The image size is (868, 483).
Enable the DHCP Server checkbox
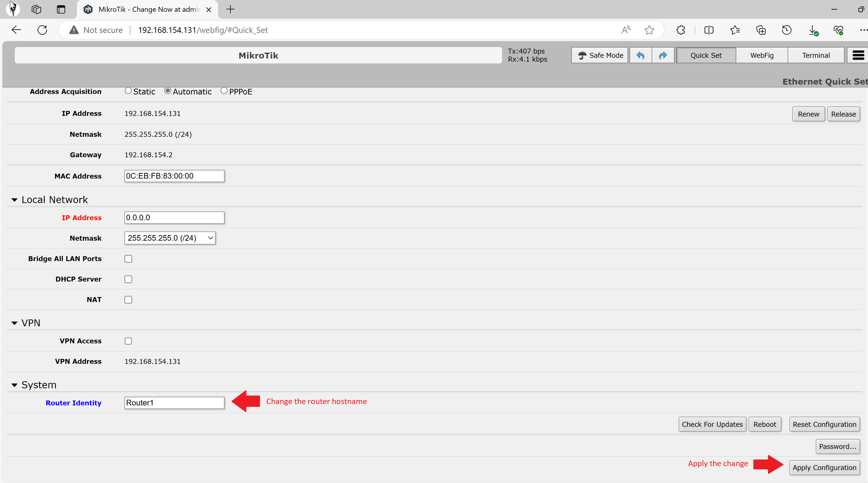pyautogui.click(x=128, y=279)
